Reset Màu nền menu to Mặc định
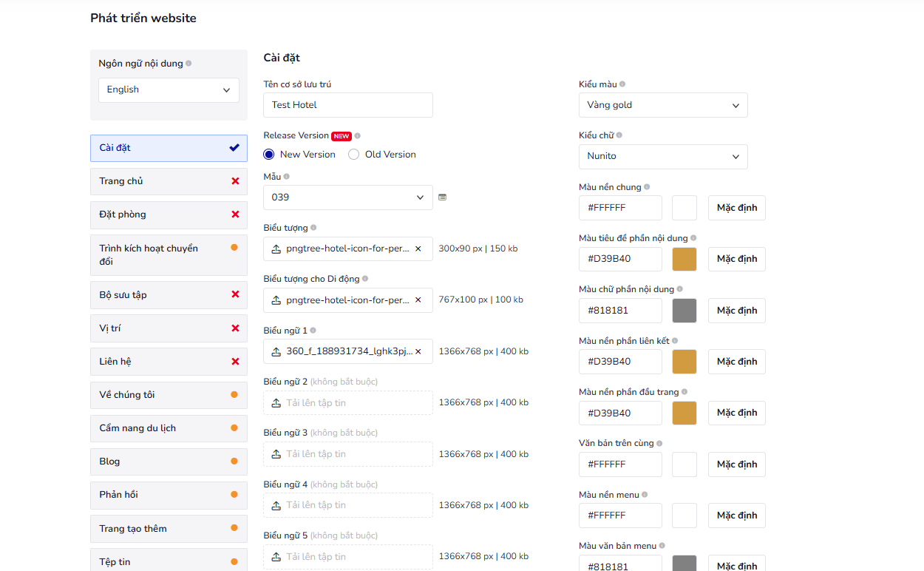The width and height of the screenshot is (924, 571). tap(737, 516)
